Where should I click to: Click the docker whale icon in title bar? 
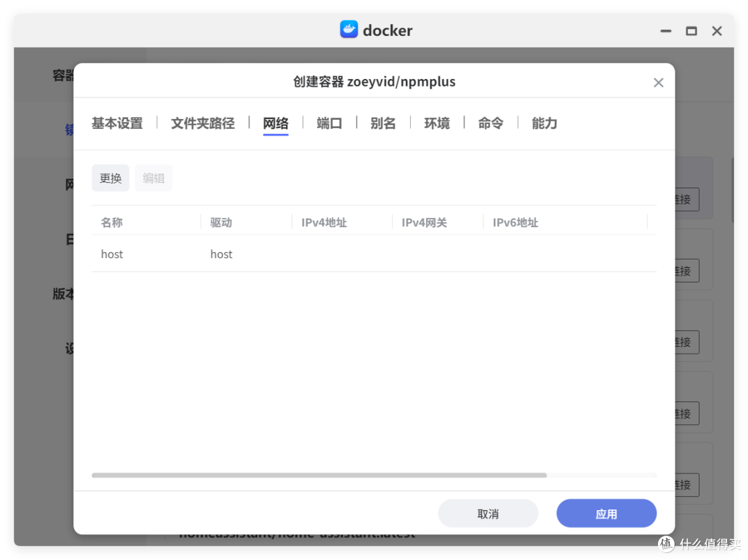348,30
